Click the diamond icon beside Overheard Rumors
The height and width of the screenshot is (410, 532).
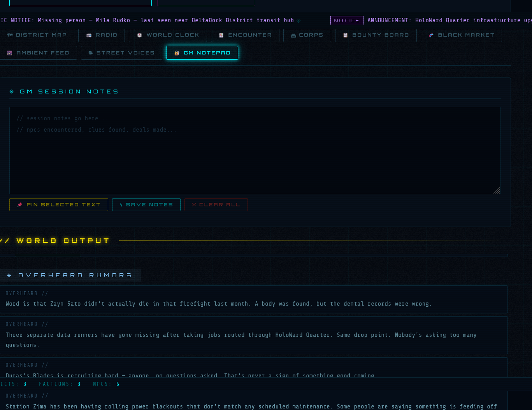[9, 275]
